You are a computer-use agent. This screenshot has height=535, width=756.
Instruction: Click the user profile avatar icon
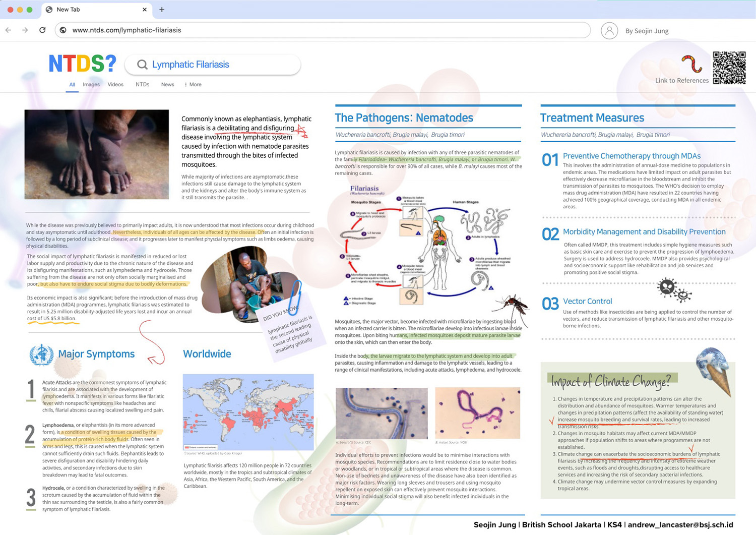[609, 31]
